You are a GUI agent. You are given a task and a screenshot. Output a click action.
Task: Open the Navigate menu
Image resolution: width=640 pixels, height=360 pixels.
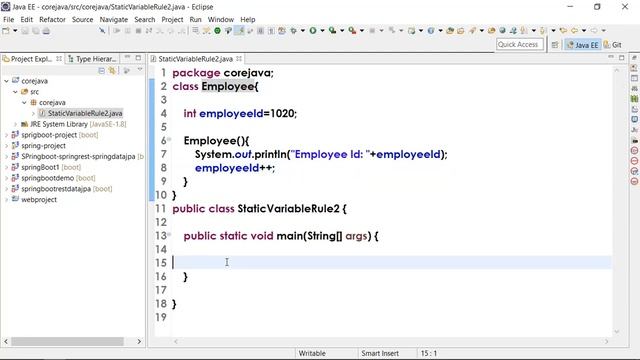(114, 20)
